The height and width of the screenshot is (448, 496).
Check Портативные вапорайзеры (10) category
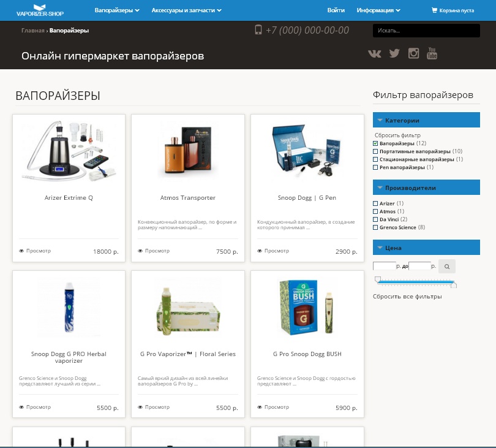coord(375,151)
